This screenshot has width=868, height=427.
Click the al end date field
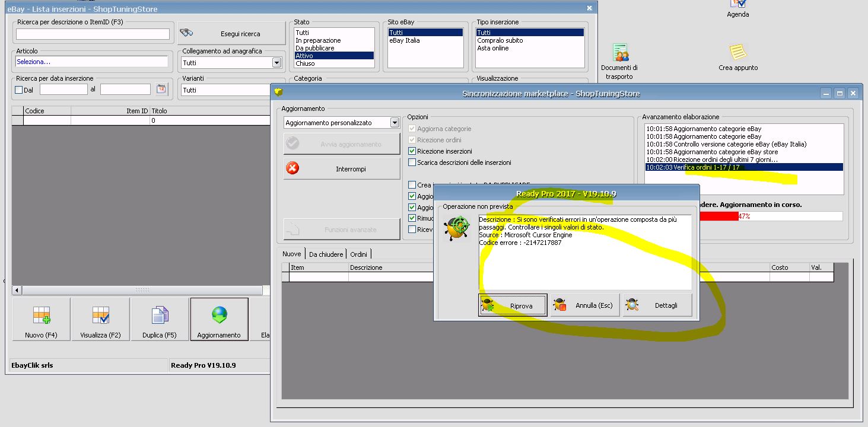point(125,90)
